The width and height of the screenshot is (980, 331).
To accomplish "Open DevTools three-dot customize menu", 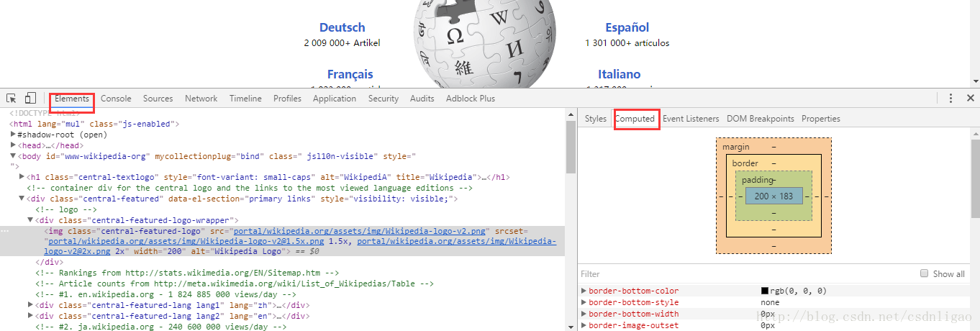I will tap(950, 99).
